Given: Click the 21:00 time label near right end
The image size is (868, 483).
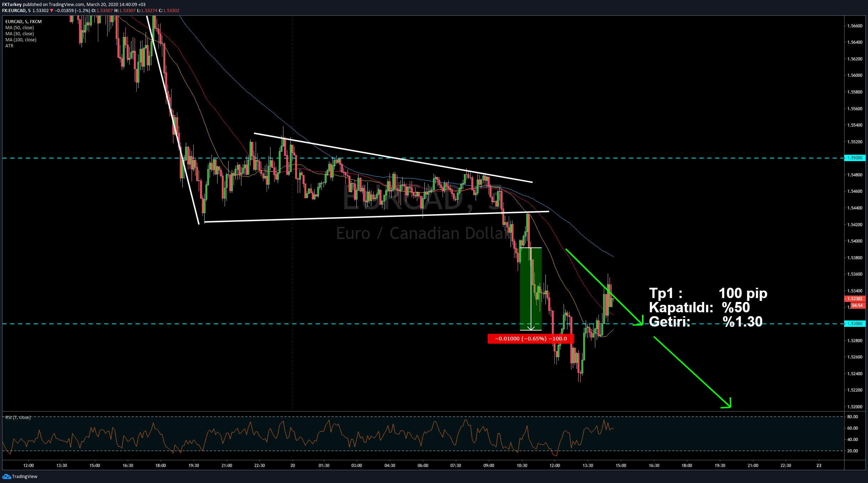Looking at the screenshot, I should [753, 466].
